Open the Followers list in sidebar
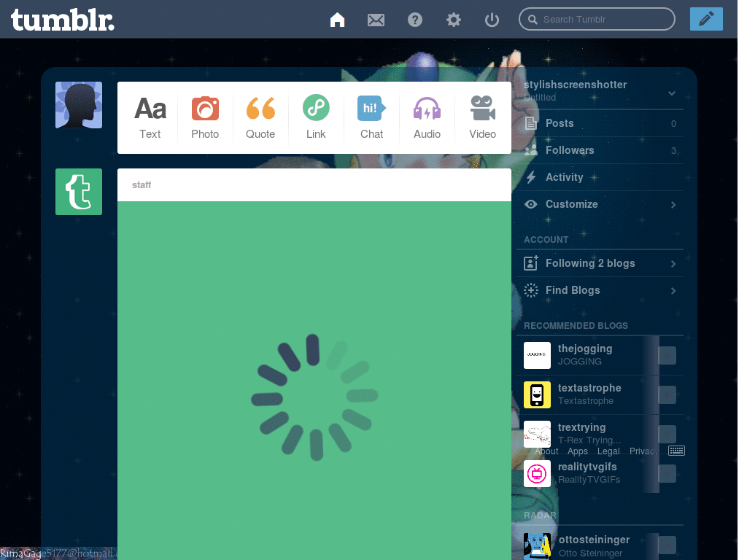747x560 pixels. point(600,150)
